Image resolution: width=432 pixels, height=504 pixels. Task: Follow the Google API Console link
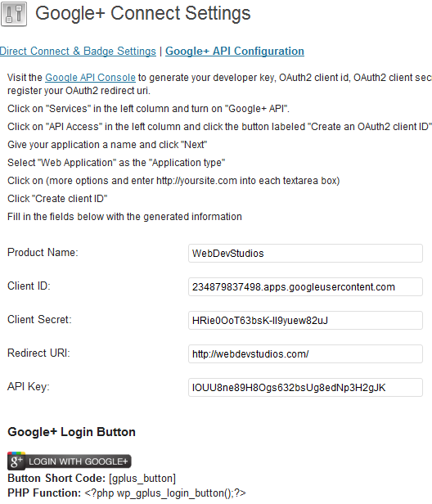pos(90,78)
